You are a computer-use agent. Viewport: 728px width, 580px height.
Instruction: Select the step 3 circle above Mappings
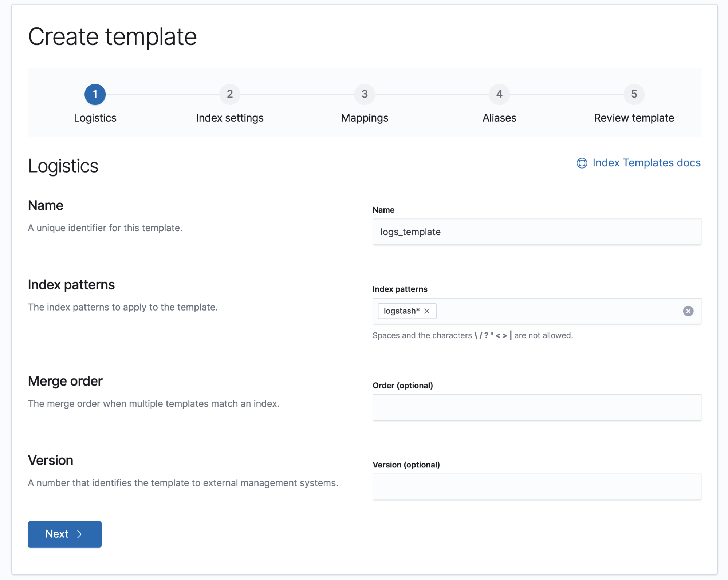364,94
